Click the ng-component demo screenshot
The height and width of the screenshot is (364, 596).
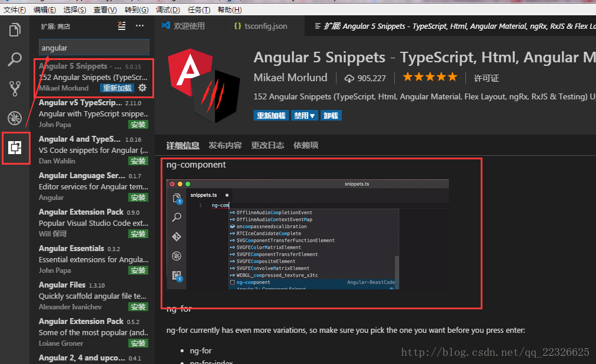[x=308, y=235]
